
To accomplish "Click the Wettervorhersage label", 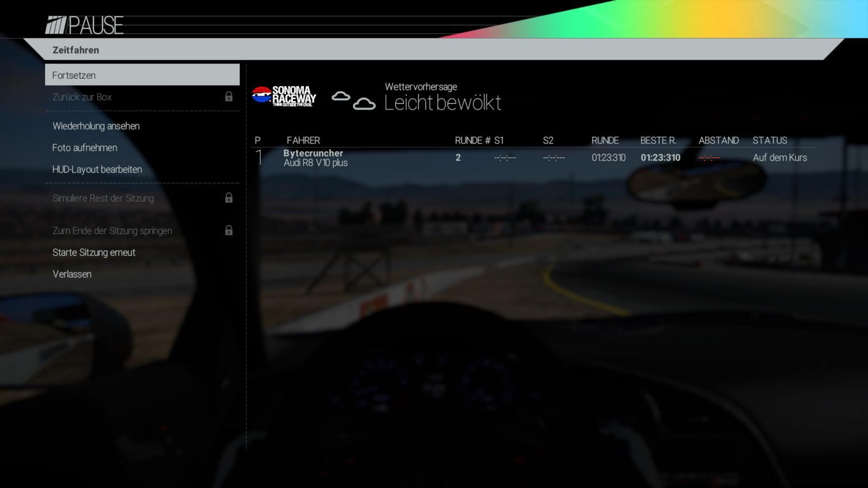I will point(421,86).
